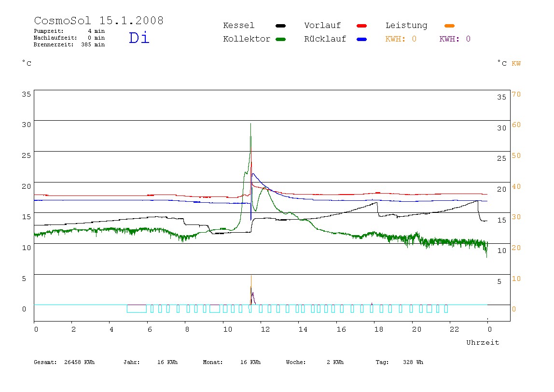Select the CosmoSol 15.1.2008 title

pyautogui.click(x=98, y=20)
